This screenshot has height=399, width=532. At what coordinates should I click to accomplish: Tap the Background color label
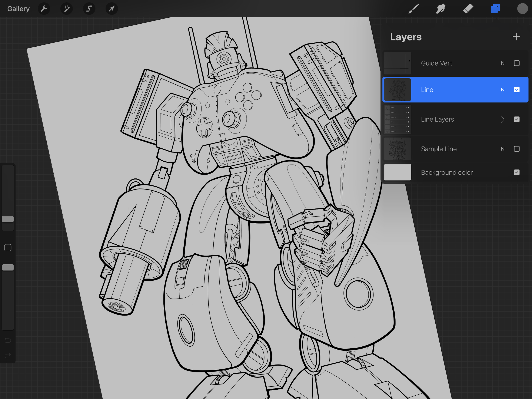click(447, 172)
